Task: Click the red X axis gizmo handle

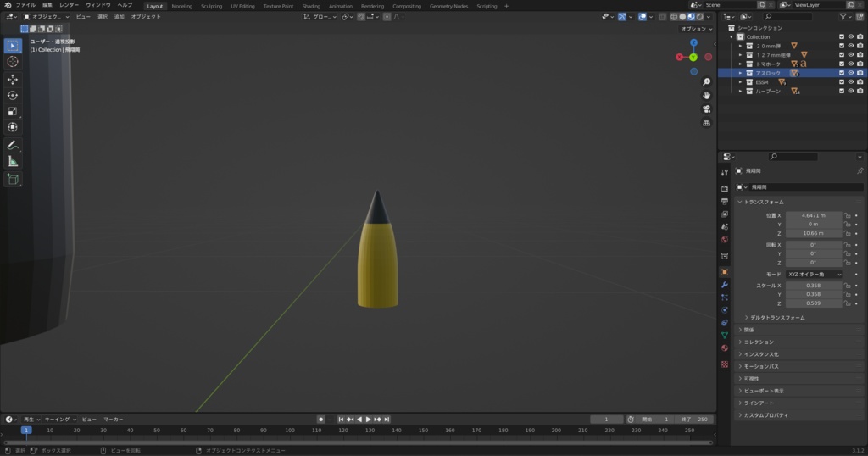Action: tap(679, 57)
